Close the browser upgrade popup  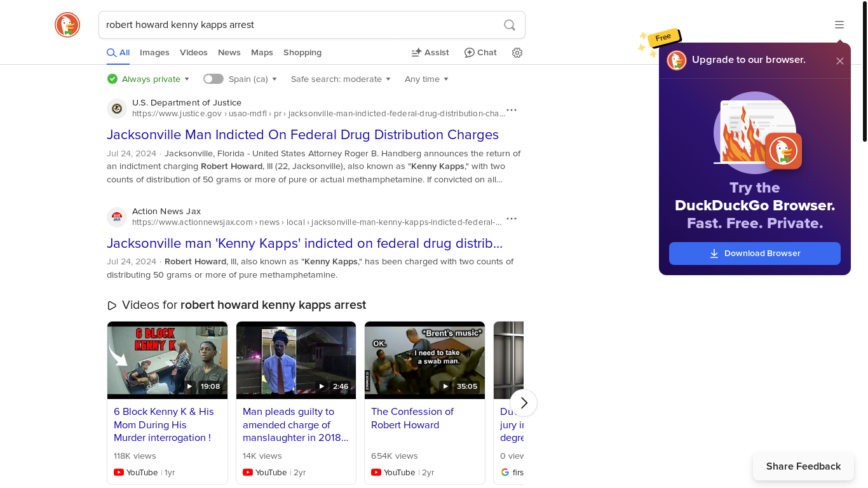pos(840,61)
